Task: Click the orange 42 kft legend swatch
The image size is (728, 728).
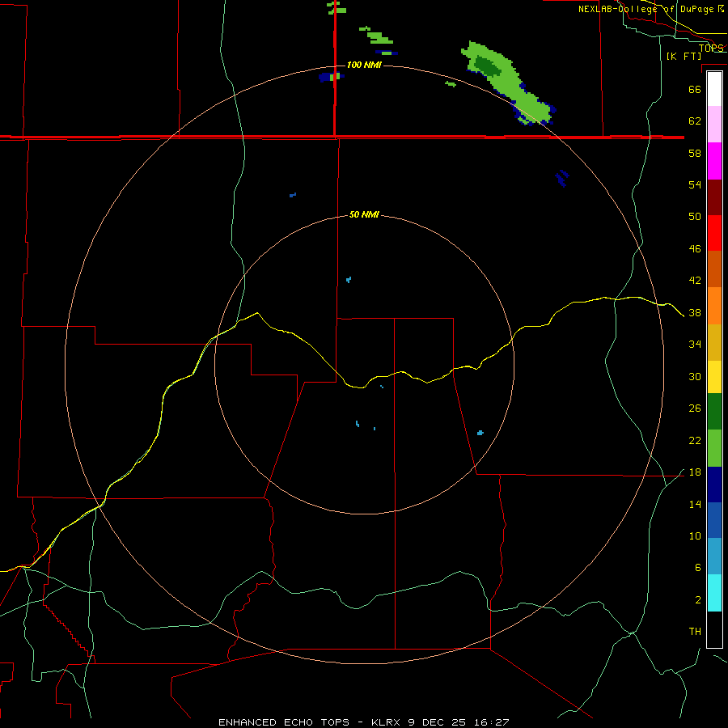Action: click(714, 306)
